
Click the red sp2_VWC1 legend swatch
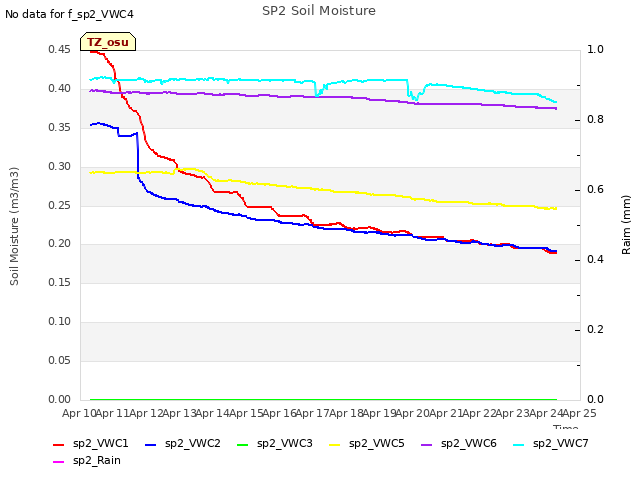[x=59, y=444]
